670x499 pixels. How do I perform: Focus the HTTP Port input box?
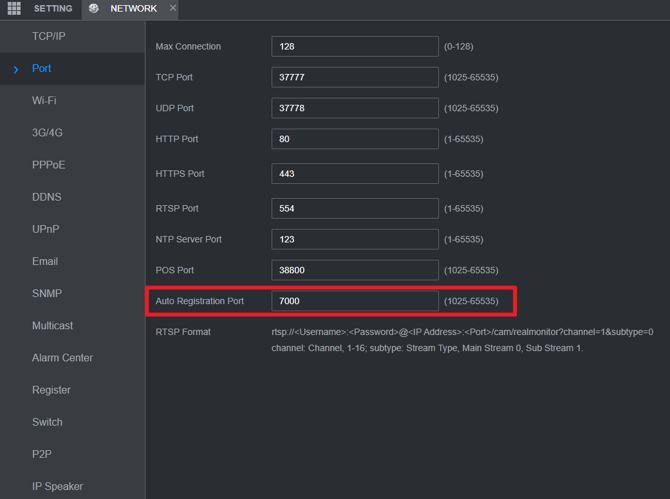tap(354, 139)
